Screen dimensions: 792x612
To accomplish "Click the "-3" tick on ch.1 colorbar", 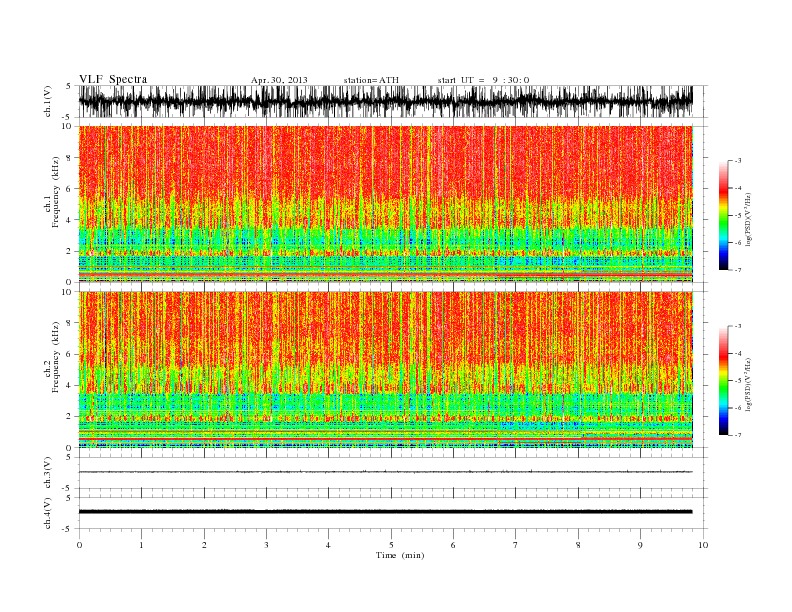I will click(x=737, y=161).
